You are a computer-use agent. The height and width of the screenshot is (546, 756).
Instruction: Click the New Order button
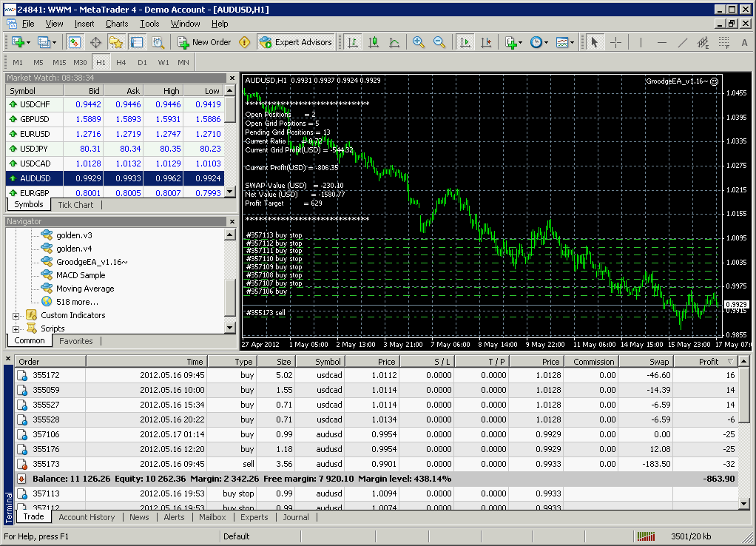204,42
